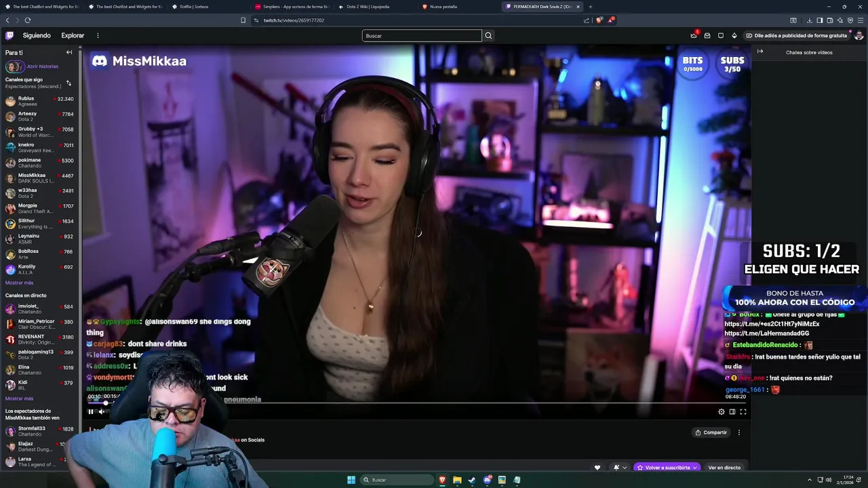Open Leynainu channel in sidebar

pos(39,239)
